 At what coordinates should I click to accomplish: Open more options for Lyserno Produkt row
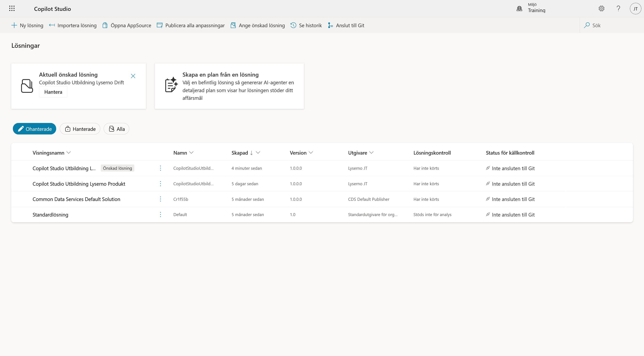(160, 184)
